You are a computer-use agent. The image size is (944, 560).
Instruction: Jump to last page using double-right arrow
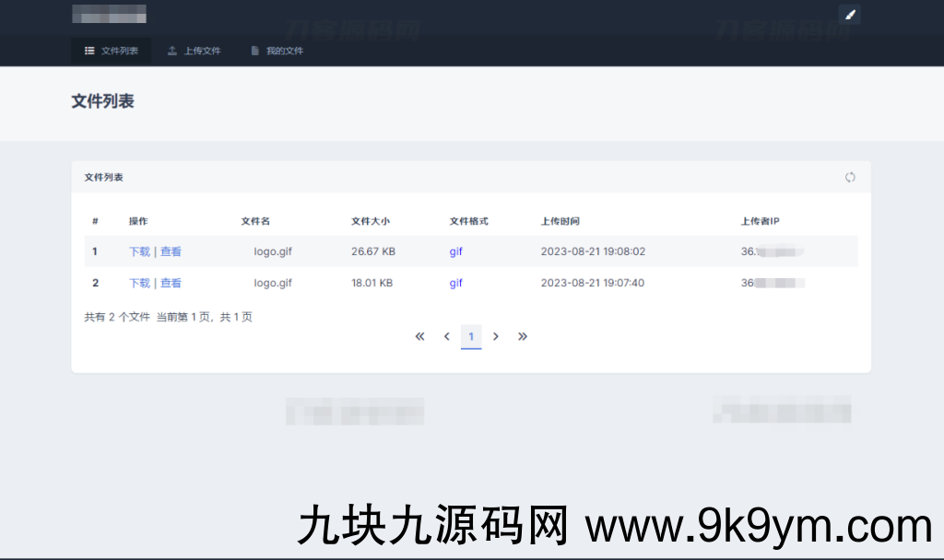pos(523,336)
